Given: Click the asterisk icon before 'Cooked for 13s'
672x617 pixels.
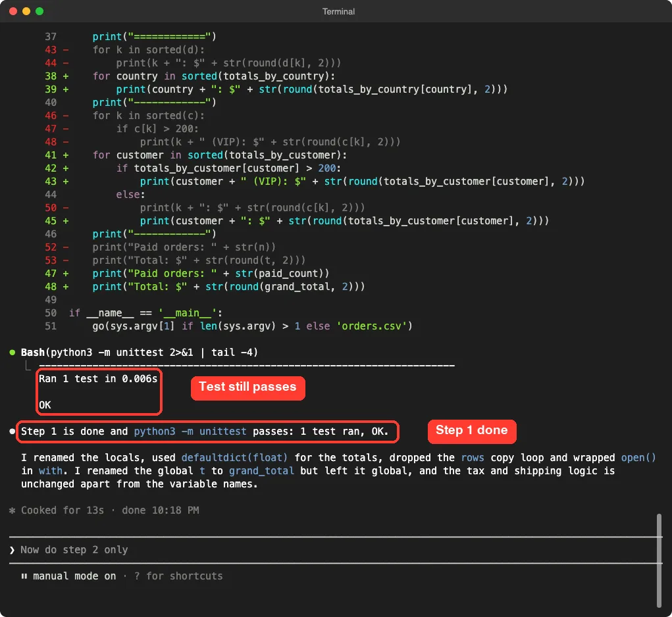Looking at the screenshot, I should click(x=12, y=510).
